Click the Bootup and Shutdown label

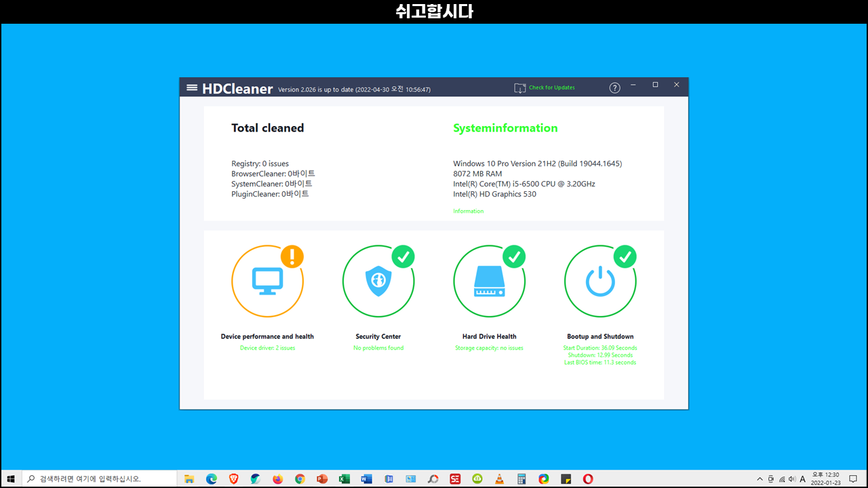[x=600, y=336]
